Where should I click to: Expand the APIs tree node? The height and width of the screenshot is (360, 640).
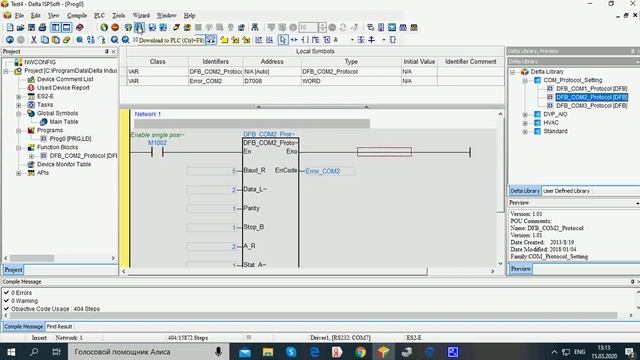click(18, 173)
